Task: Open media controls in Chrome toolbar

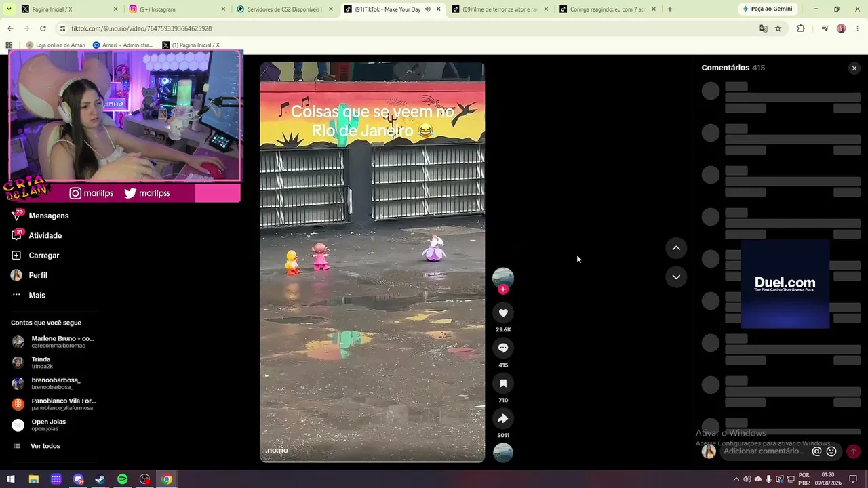Action: [x=825, y=28]
